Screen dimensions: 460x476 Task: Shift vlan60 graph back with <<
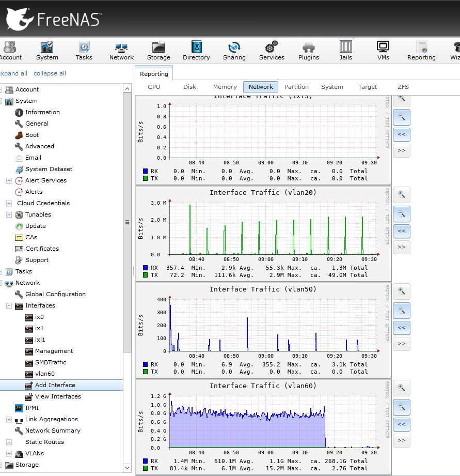(x=402, y=424)
